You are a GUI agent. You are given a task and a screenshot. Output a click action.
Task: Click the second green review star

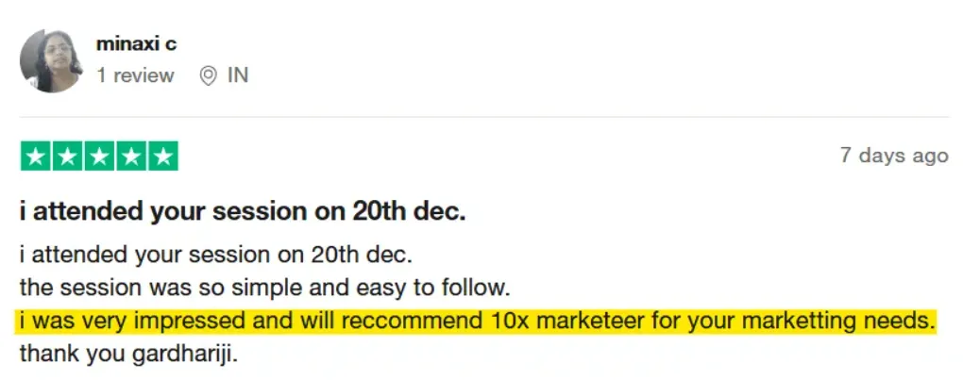67,157
